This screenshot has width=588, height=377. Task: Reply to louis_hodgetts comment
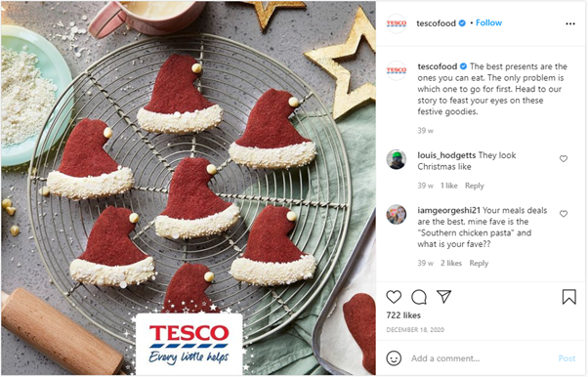point(475,186)
